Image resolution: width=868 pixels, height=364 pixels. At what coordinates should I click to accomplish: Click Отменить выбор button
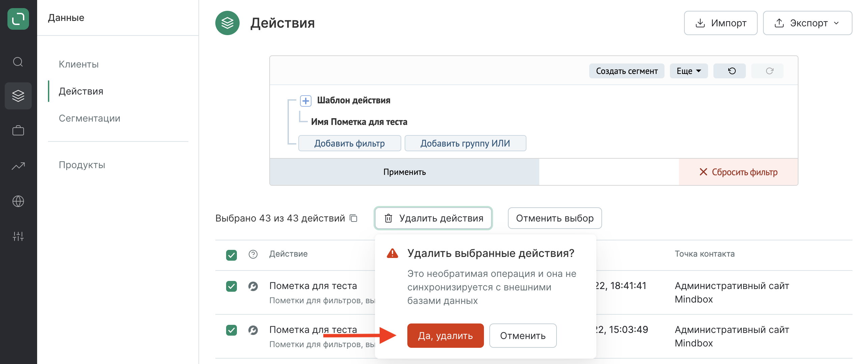554,218
